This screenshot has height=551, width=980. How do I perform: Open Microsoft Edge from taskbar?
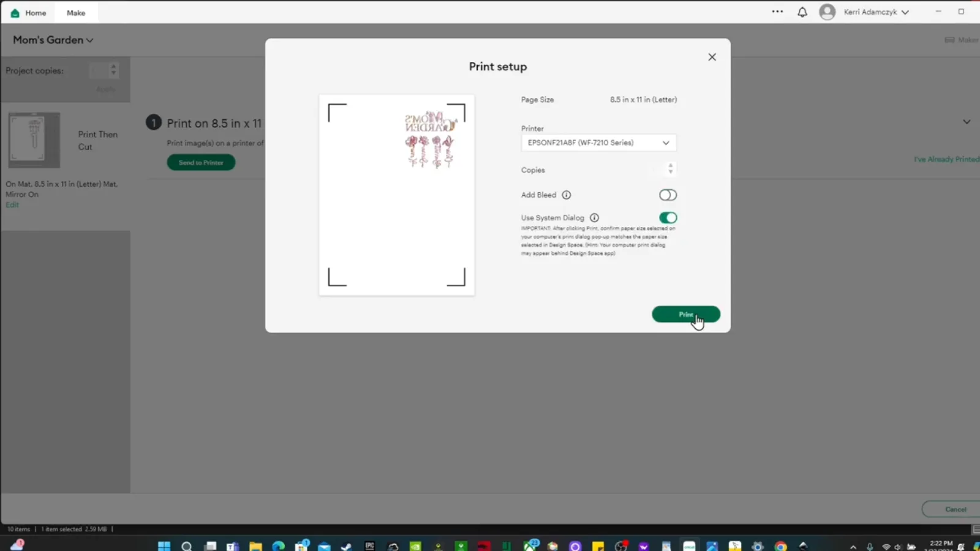pos(279,546)
